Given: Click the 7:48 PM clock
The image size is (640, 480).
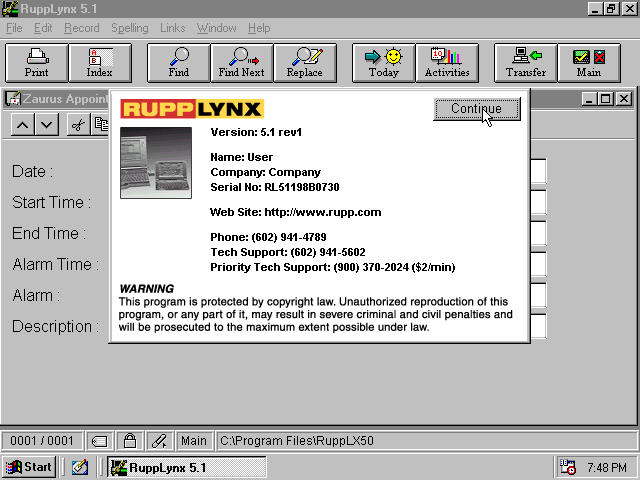Looking at the screenshot, I should click(607, 467).
